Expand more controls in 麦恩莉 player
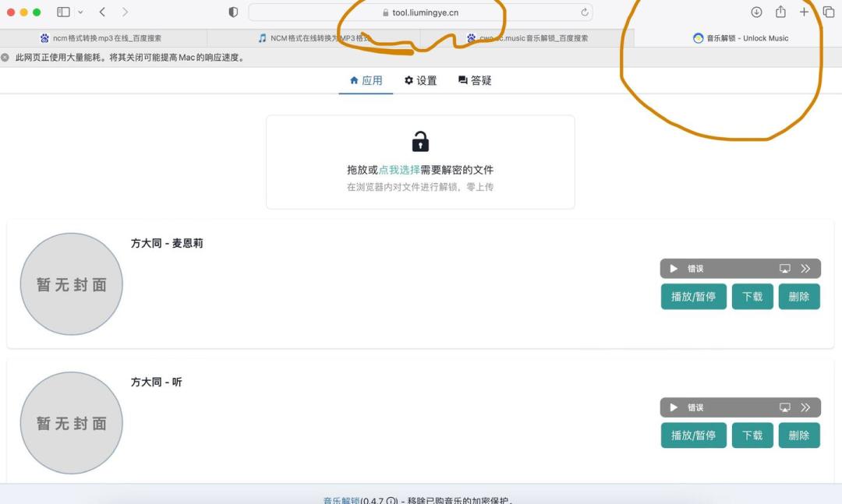 pos(805,269)
